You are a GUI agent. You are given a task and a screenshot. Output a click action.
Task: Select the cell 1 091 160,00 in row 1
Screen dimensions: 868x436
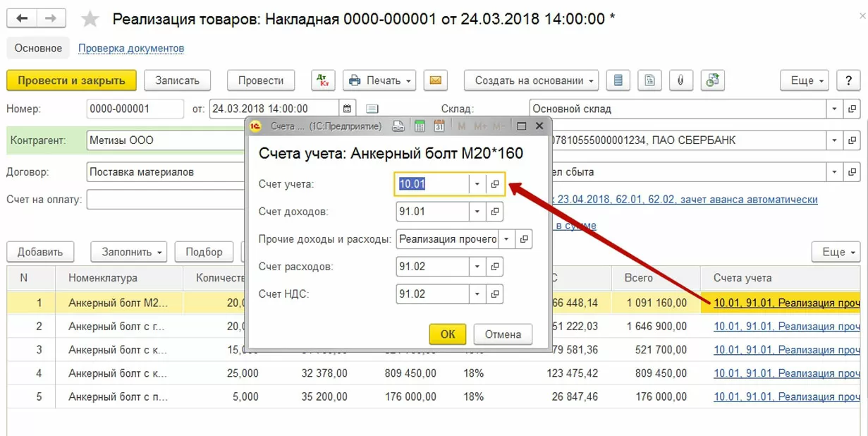656,303
